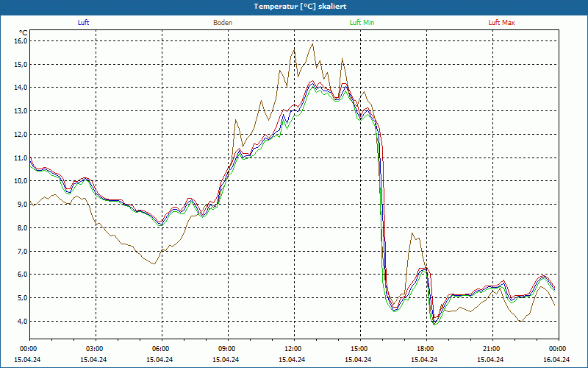Click the 06:00 time axis label
The height and width of the screenshot is (368, 588).
click(x=162, y=349)
